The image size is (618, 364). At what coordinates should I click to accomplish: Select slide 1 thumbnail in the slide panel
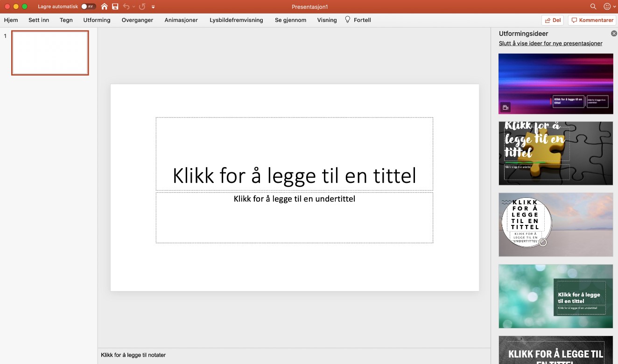tap(50, 53)
